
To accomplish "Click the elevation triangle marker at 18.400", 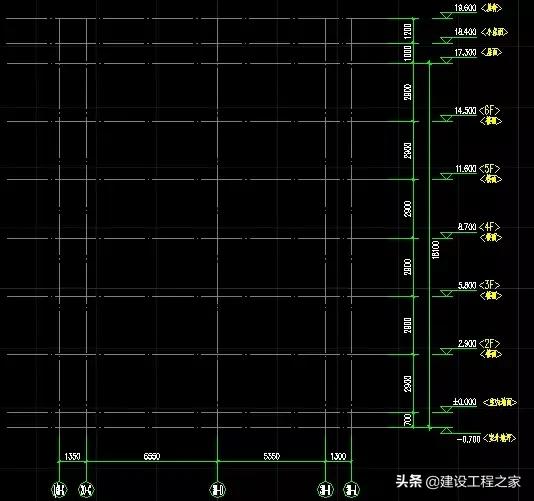I will pyautogui.click(x=446, y=40).
